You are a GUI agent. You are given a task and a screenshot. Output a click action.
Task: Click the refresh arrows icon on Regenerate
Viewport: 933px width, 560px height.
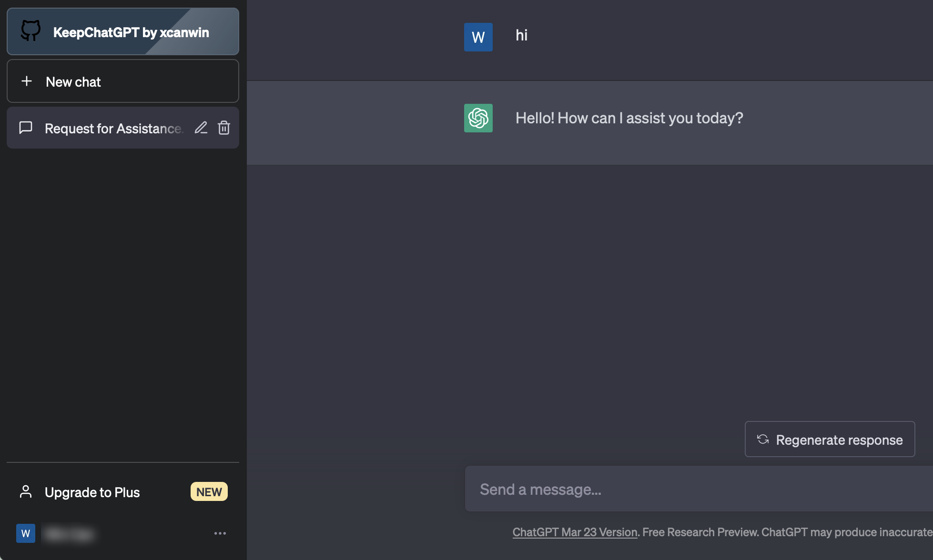(763, 439)
